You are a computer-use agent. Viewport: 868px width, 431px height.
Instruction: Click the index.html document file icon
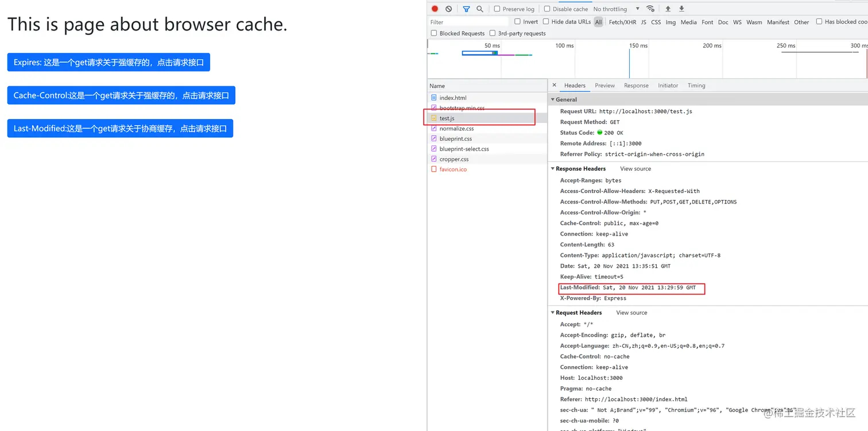click(x=434, y=98)
